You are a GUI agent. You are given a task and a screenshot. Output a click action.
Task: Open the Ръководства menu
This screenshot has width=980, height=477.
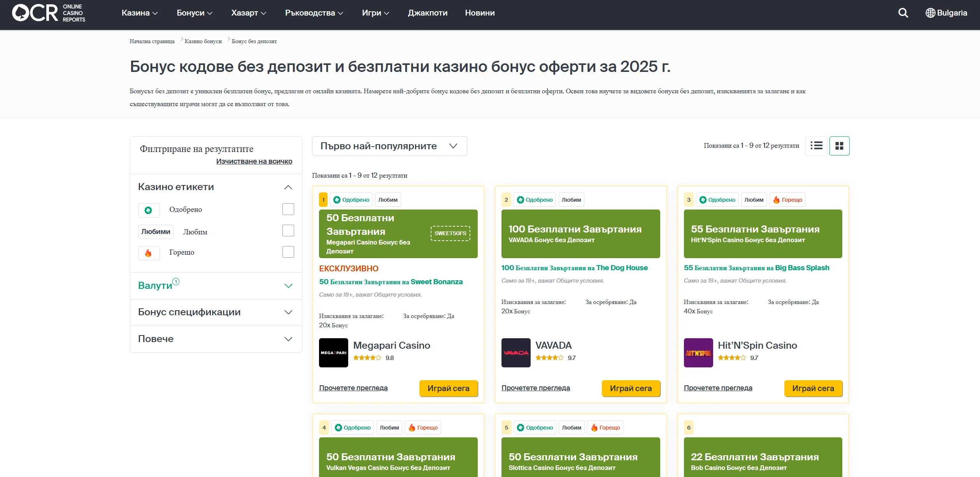coord(314,13)
